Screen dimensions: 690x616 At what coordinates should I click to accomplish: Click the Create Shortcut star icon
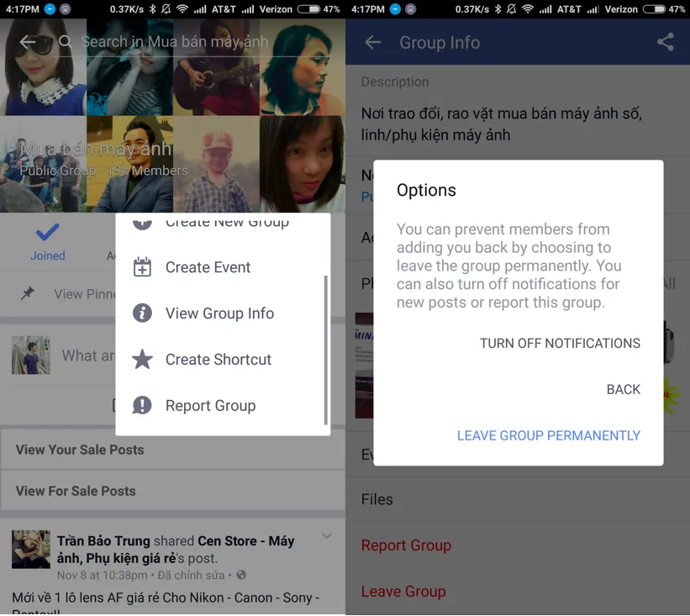tap(143, 359)
